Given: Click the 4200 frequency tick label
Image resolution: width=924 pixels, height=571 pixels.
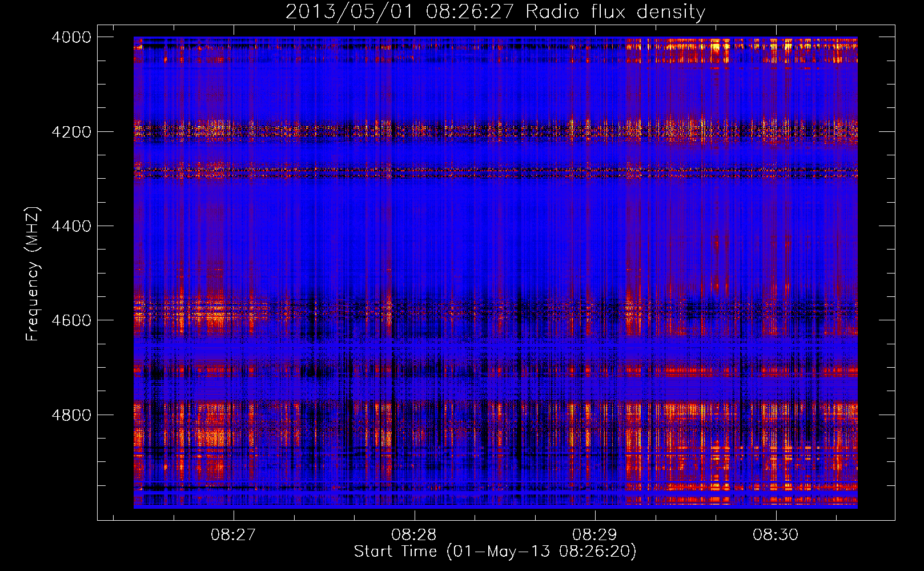Looking at the screenshot, I should [x=71, y=132].
